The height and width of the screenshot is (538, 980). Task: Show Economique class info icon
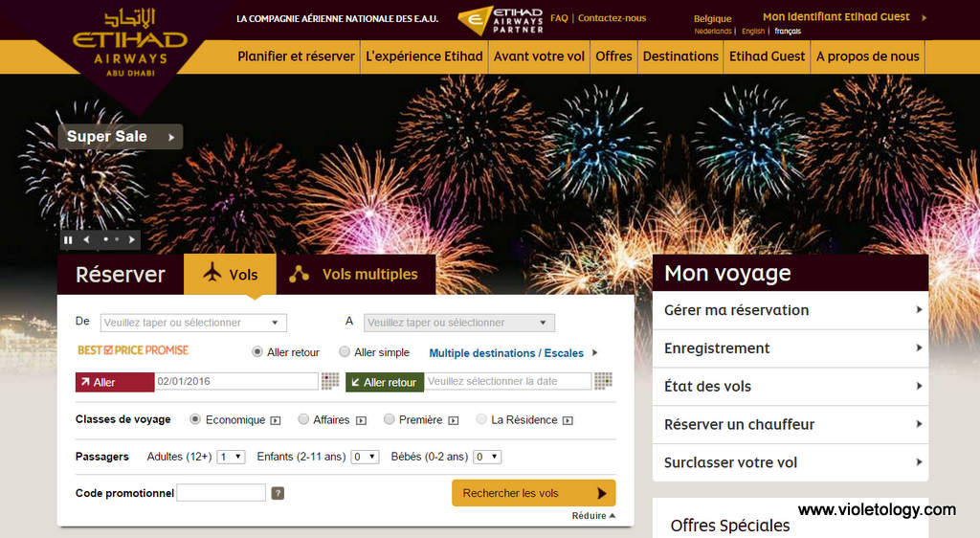[x=276, y=420]
